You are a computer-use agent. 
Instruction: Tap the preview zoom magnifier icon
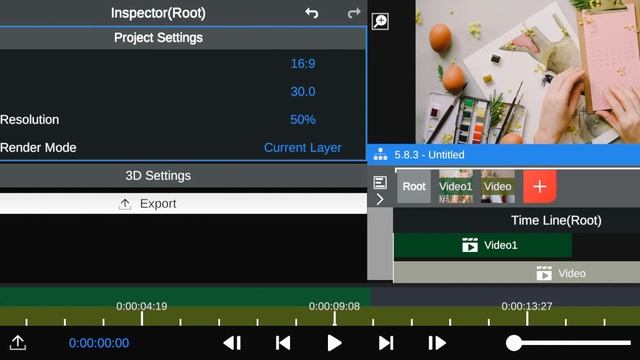pyautogui.click(x=380, y=21)
